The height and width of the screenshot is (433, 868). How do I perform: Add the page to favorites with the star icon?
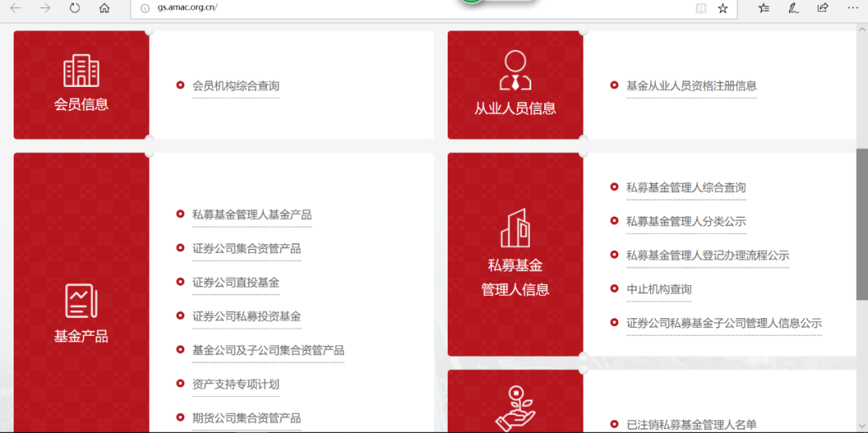(723, 8)
